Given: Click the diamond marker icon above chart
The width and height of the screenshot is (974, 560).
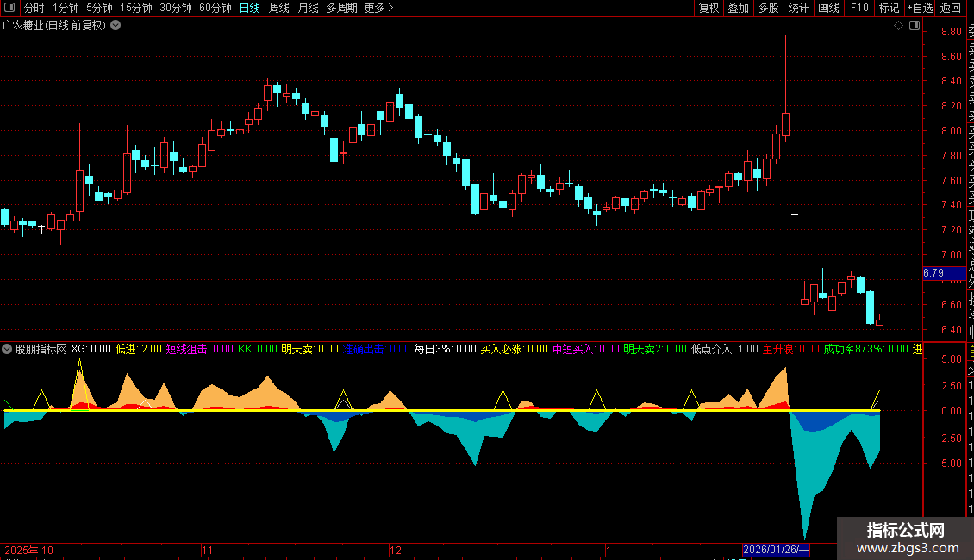Looking at the screenshot, I should pos(898,26).
